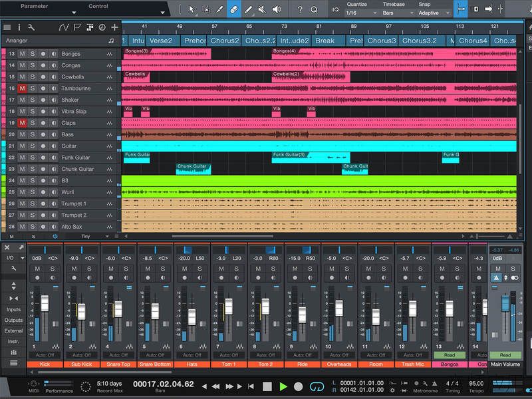The image size is (532, 399).
Task: Select the Eraser tool
Action: [x=234, y=9]
